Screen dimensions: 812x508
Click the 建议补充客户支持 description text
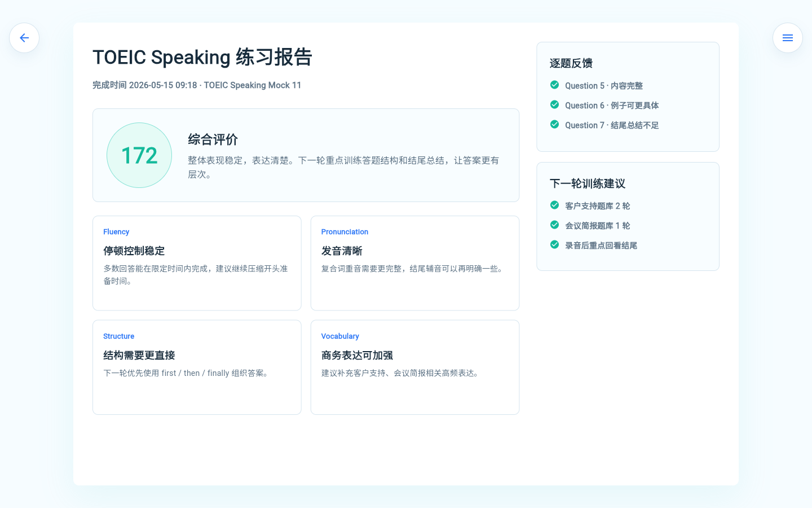[x=402, y=373]
